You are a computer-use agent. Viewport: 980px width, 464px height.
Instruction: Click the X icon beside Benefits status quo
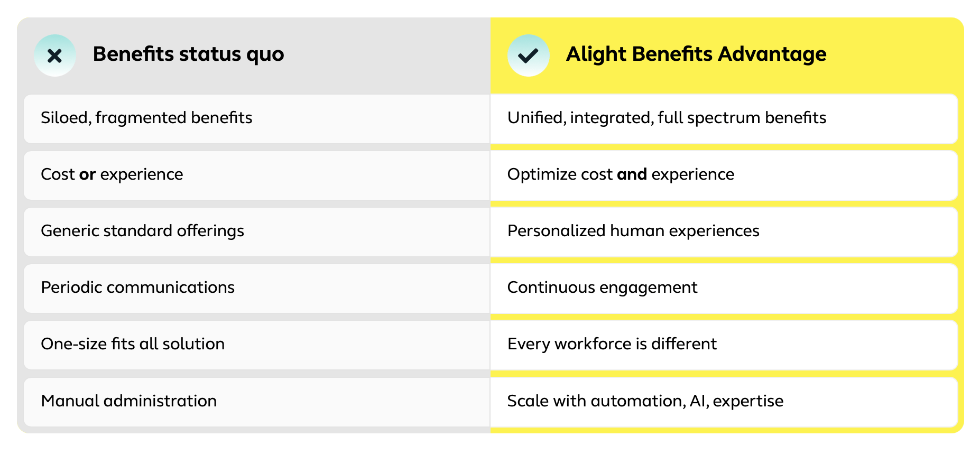coord(55,55)
